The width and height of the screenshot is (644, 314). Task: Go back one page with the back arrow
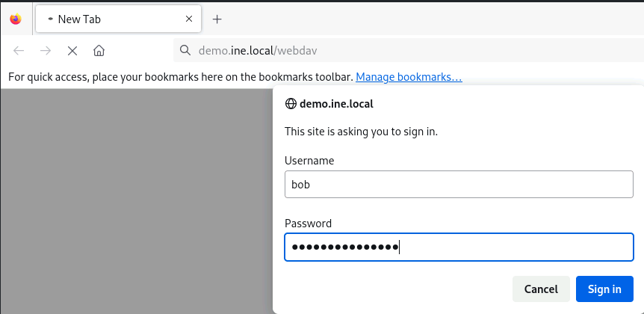[19, 51]
